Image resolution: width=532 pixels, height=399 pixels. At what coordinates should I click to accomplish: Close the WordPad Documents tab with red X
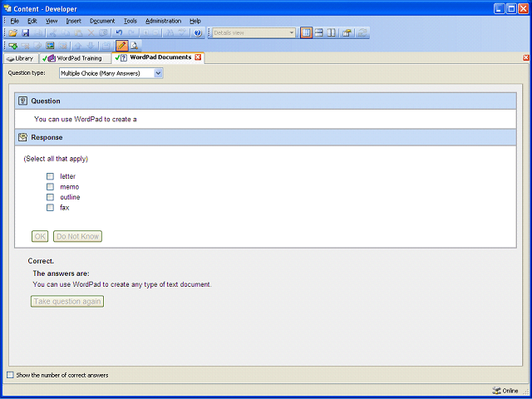click(x=198, y=57)
